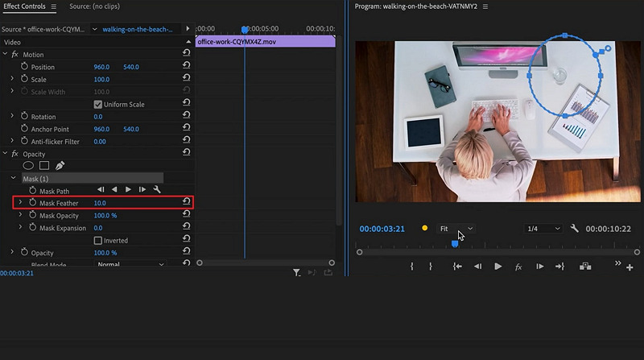The height and width of the screenshot is (360, 644).
Task: Switch to the Effect Controls tab
Action: pyautogui.click(x=25, y=6)
